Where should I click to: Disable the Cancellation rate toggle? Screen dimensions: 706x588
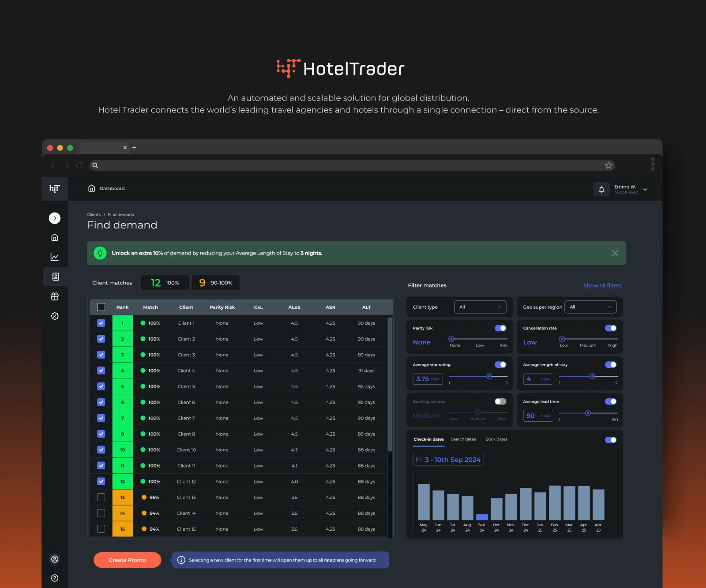tap(611, 328)
